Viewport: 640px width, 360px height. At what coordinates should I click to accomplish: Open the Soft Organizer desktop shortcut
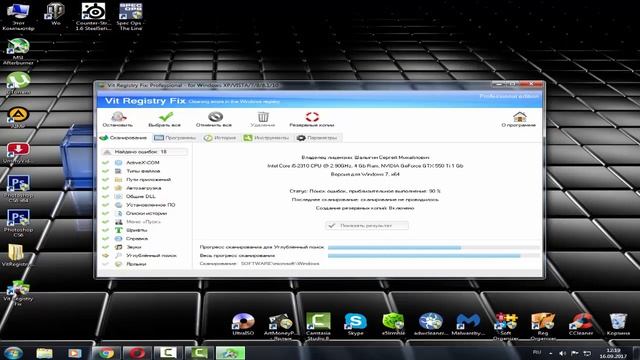click(506, 326)
